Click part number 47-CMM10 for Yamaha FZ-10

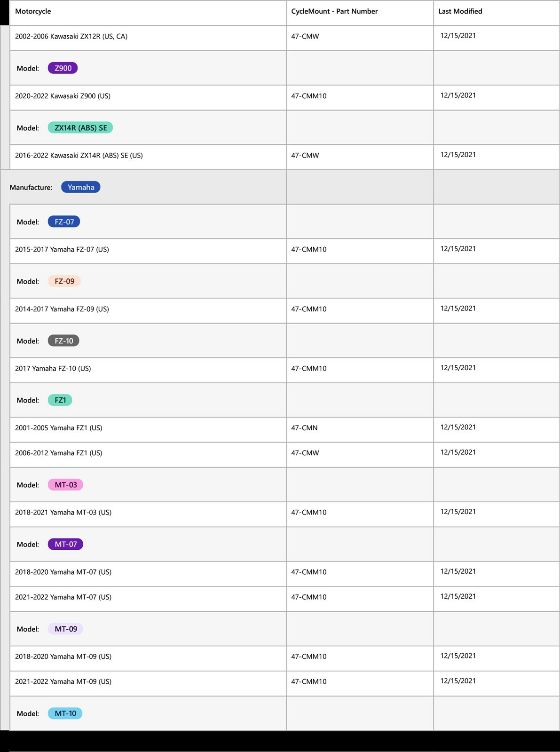click(308, 368)
